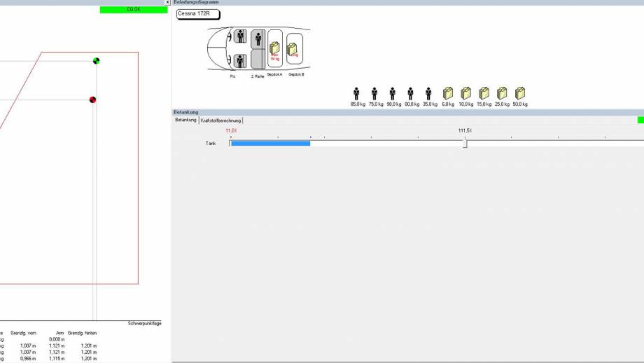Screen dimensions: 644x363
Task: Click the red landing CG marker
Action: [x=93, y=100]
